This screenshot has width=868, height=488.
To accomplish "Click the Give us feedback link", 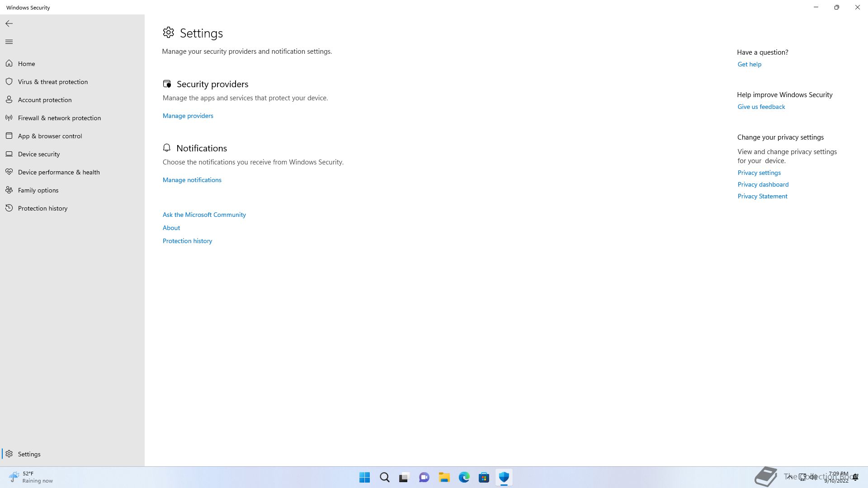I will (761, 107).
